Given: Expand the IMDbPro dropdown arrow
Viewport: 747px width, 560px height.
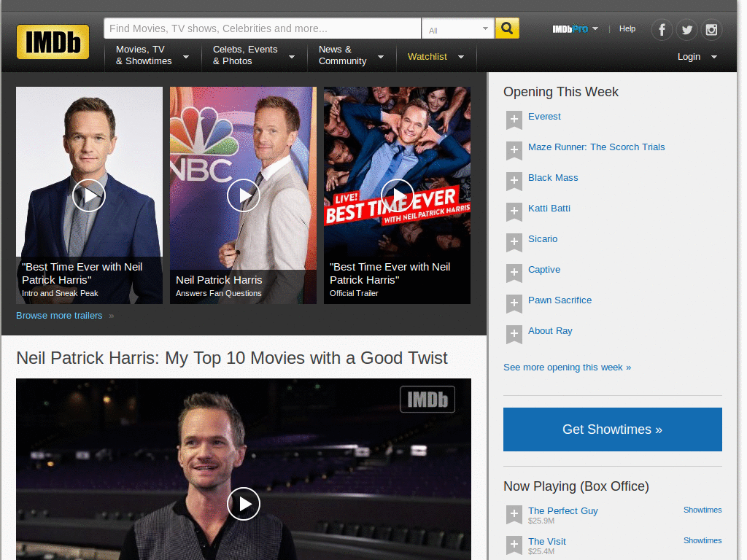Looking at the screenshot, I should [x=595, y=28].
